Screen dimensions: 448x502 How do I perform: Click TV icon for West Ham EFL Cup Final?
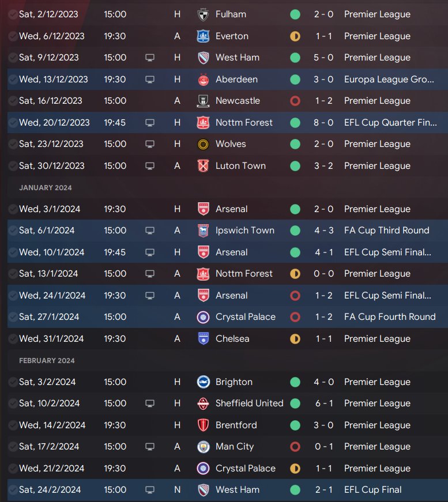click(150, 490)
